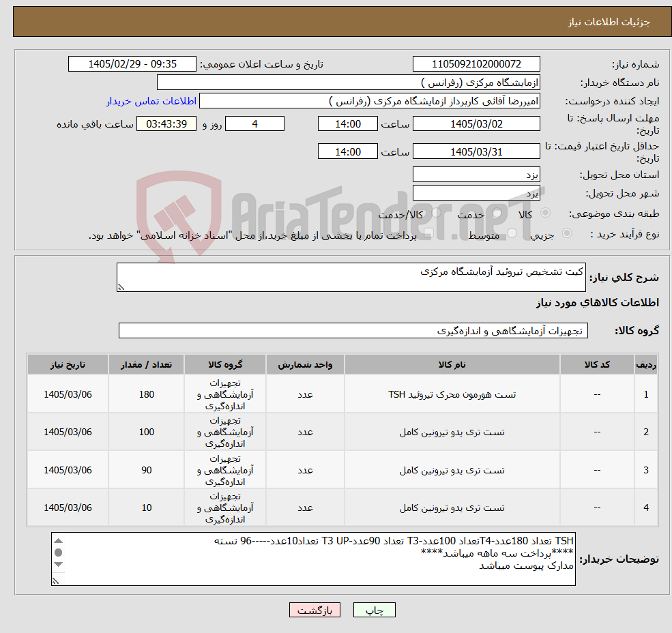Image resolution: width=672 pixels, height=633 pixels.
Task: Select the متوسط purchase type radio
Action: coord(512,233)
